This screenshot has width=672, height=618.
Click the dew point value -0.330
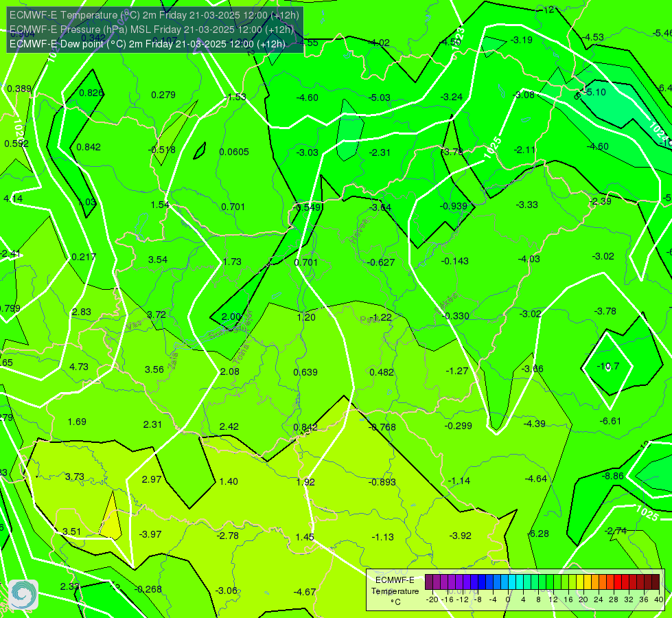click(x=456, y=316)
